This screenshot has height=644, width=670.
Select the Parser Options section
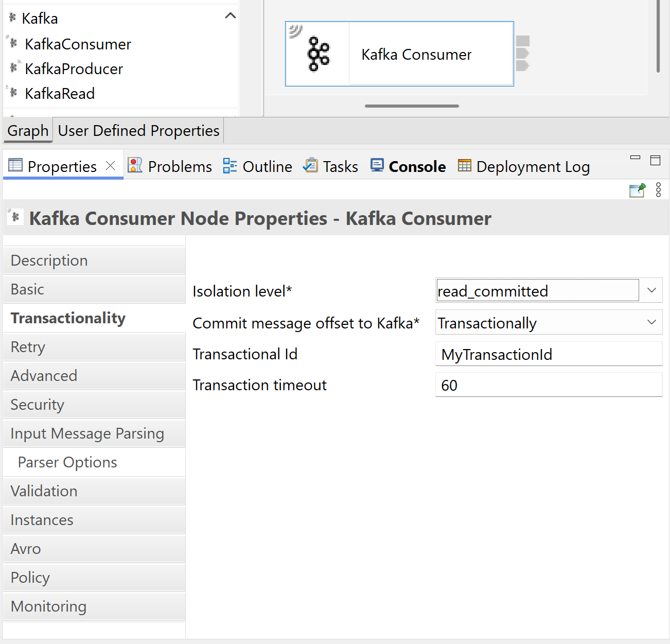click(x=67, y=462)
